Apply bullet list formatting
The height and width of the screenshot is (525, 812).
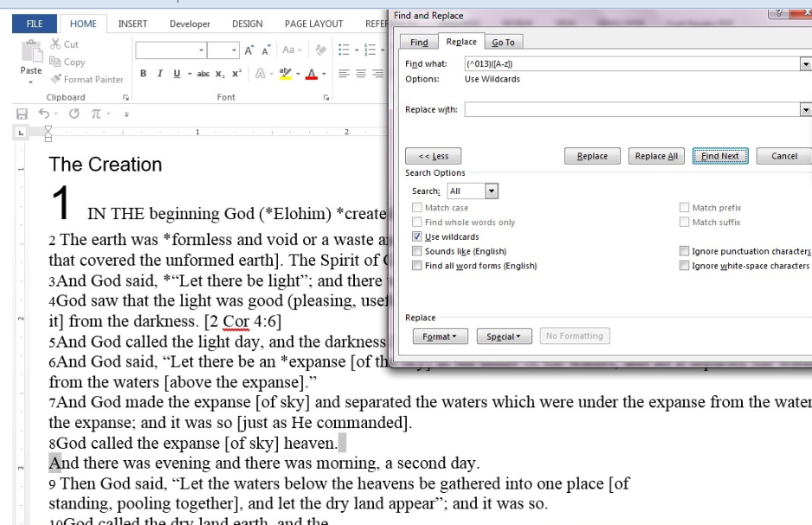click(x=344, y=49)
